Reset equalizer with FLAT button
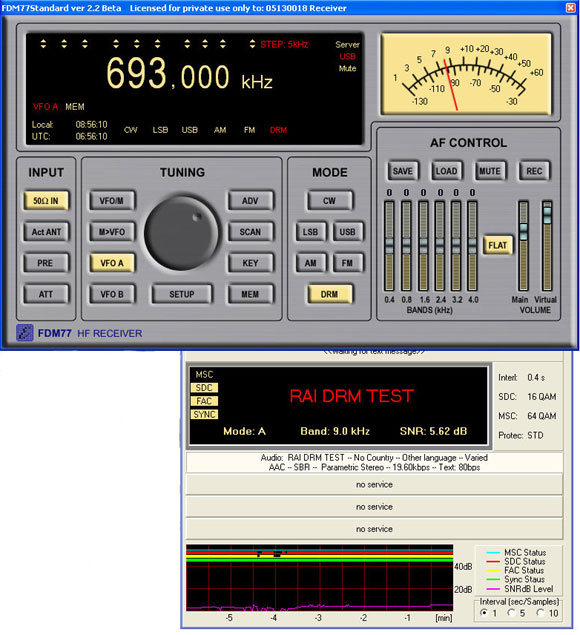This screenshot has height=635, width=580. (497, 245)
